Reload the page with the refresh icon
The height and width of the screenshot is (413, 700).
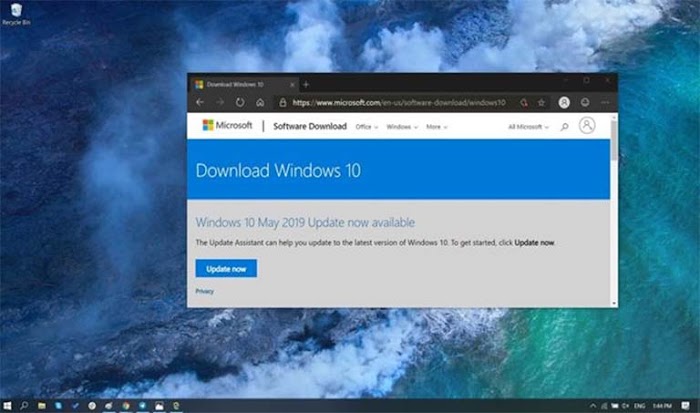tap(240, 102)
